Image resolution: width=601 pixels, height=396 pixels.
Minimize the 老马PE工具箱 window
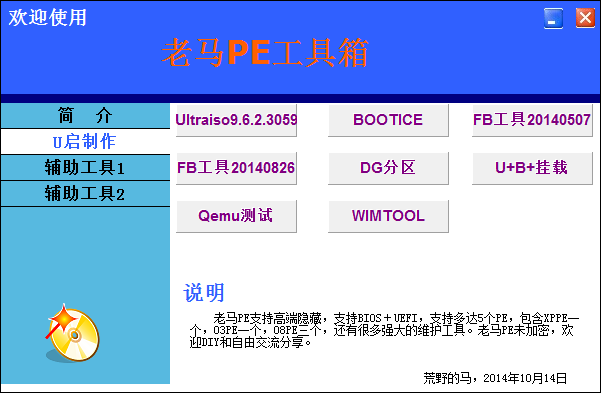click(553, 18)
